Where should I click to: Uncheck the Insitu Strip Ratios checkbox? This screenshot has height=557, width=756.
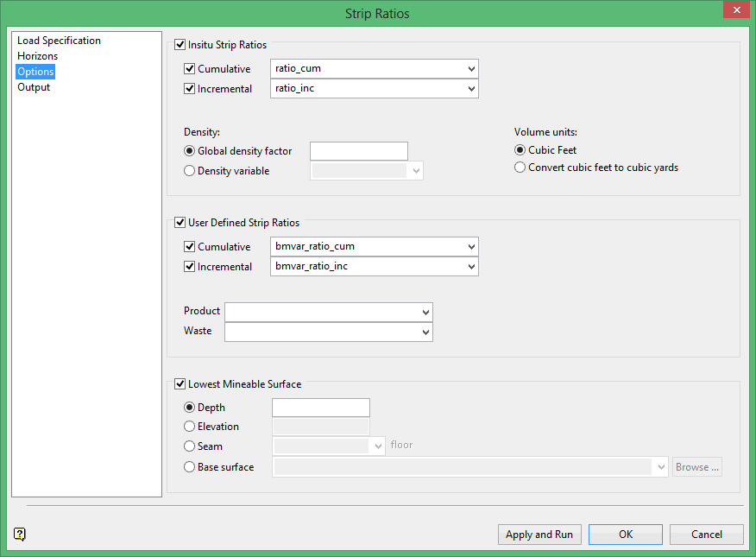tap(180, 45)
